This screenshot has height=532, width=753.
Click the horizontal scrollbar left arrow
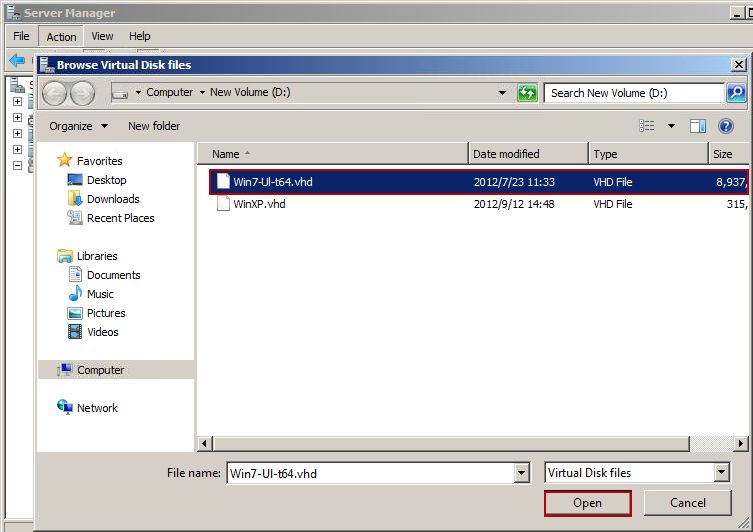[205, 443]
